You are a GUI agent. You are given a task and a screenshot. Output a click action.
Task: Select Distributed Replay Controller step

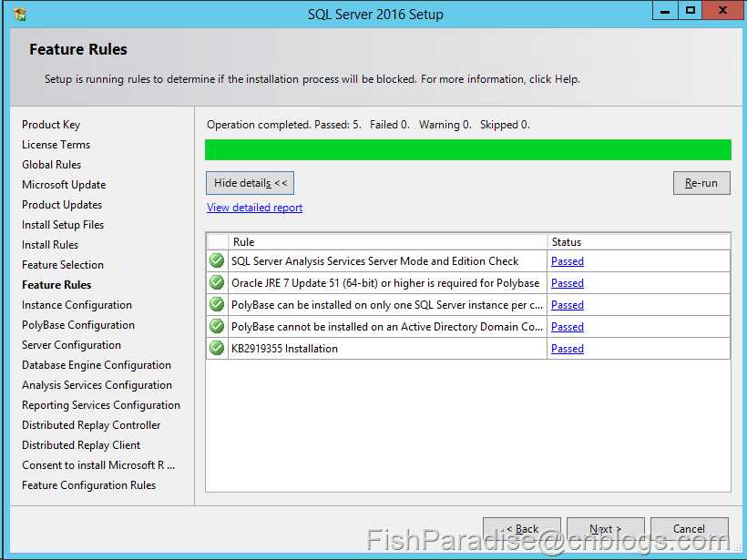click(91, 424)
